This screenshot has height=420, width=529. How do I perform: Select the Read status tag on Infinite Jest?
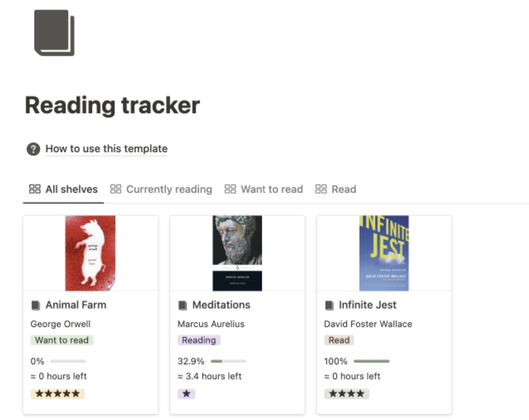tap(338, 340)
